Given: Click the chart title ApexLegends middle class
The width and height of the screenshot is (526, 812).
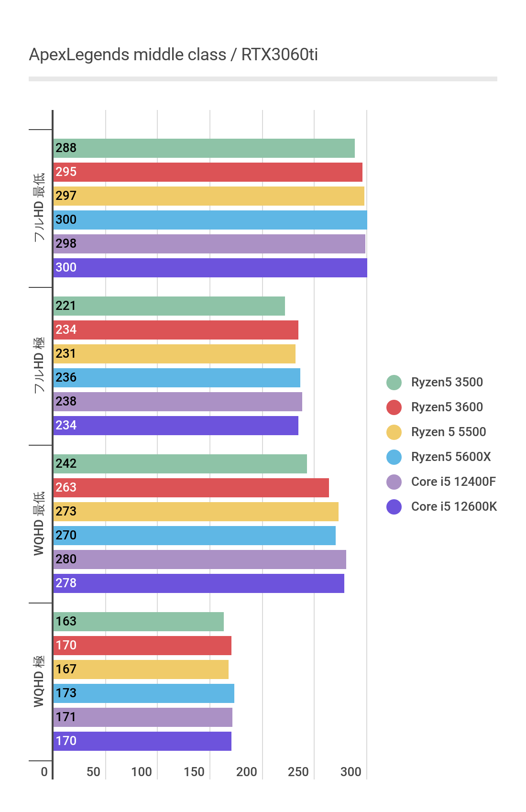Looking at the screenshot, I should (x=173, y=55).
